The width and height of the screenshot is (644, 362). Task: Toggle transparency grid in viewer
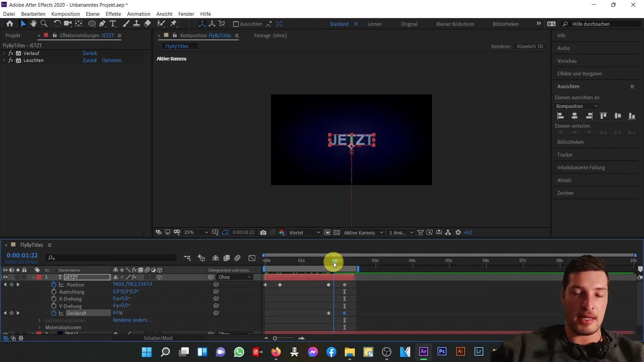[x=337, y=232]
